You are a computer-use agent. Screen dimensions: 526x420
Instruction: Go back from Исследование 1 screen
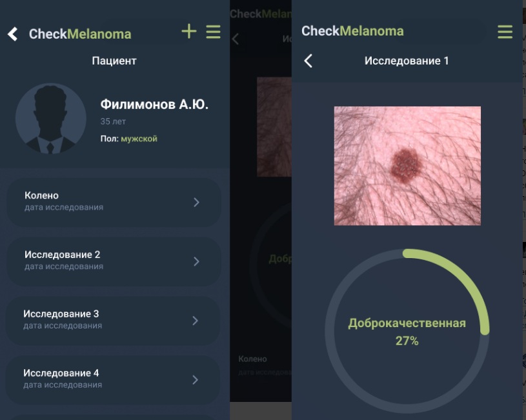[309, 61]
